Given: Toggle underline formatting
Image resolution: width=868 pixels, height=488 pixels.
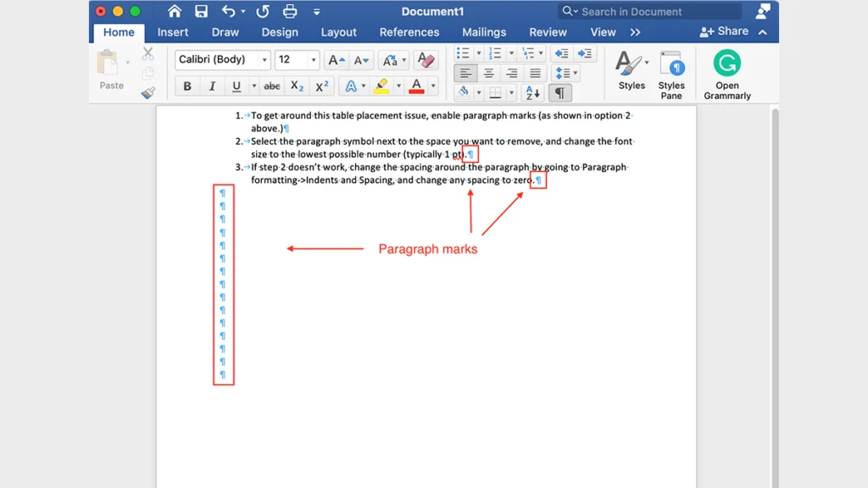Looking at the screenshot, I should (x=236, y=86).
